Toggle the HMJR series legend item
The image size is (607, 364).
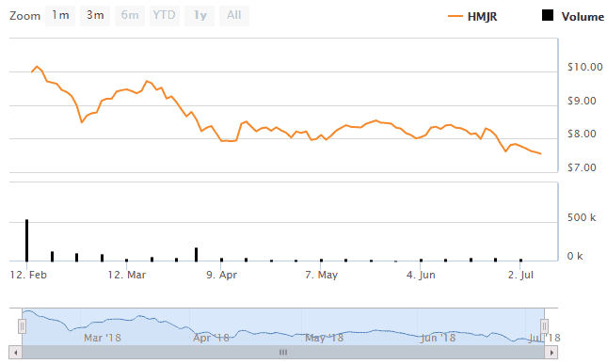[472, 17]
